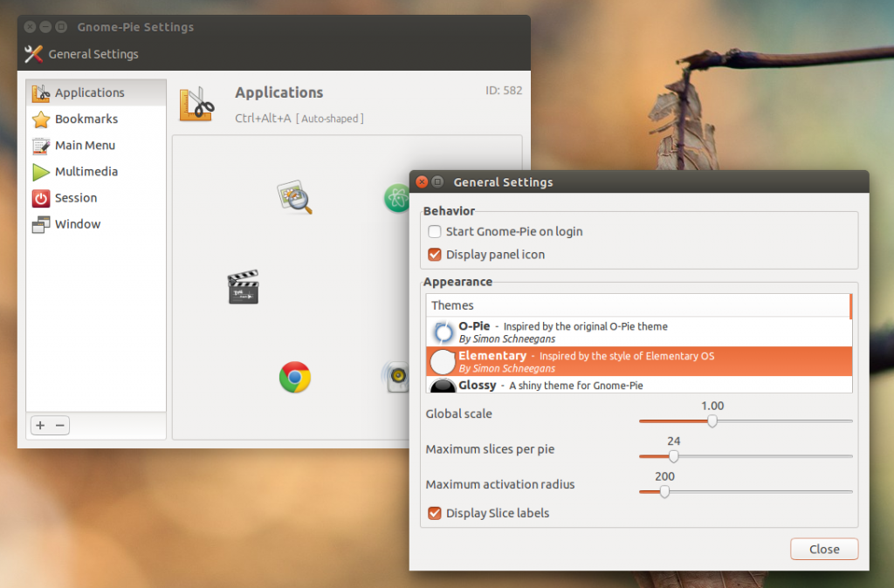This screenshot has height=588, width=894.
Task: Click the large Applications pie icon in header
Action: coord(197,103)
